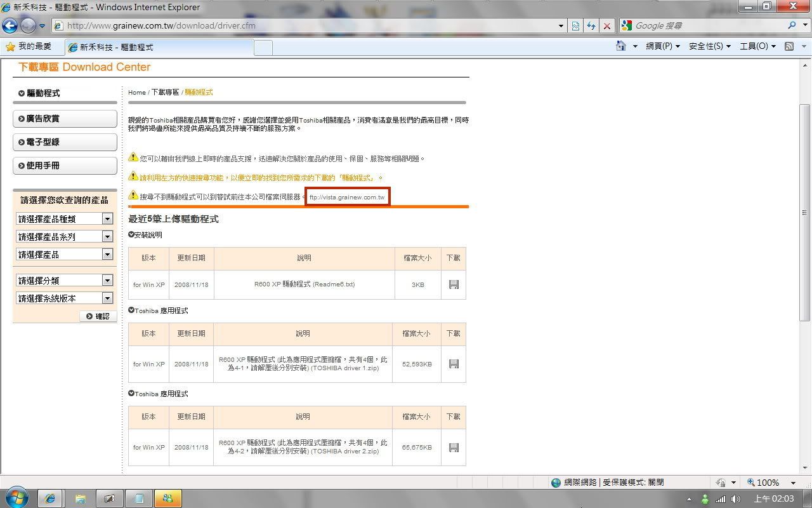Click the fifth taskbar icon with people
812x508 pixels.
click(x=168, y=498)
